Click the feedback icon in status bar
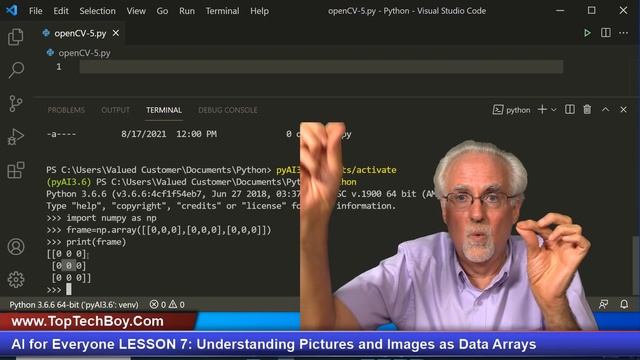The height and width of the screenshot is (360, 640). 603,304
